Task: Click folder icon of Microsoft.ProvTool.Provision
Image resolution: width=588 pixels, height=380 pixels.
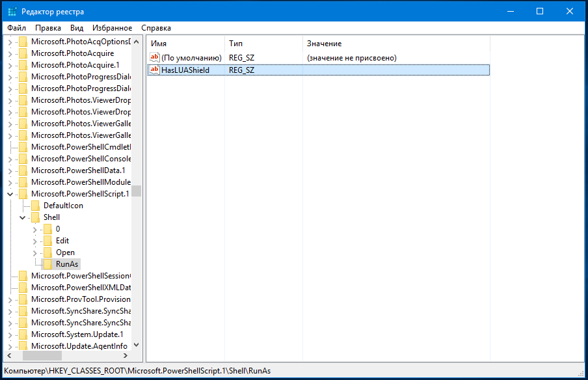Action: [23, 299]
